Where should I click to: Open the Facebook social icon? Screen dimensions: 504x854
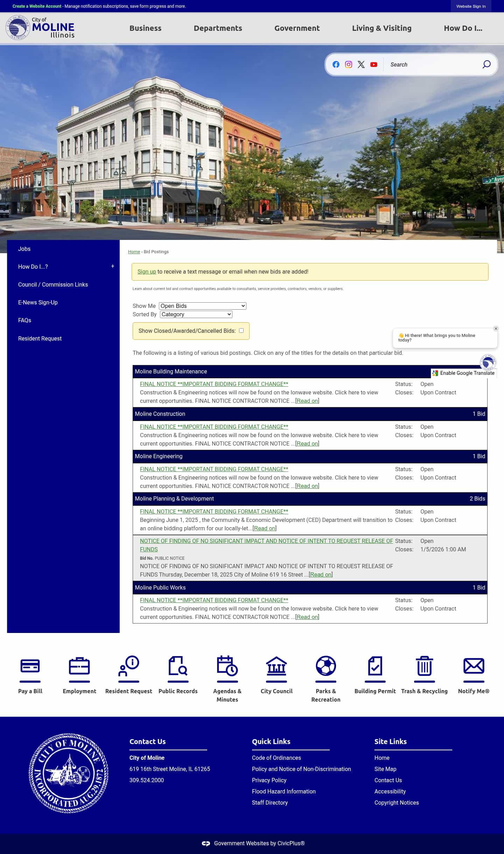336,64
